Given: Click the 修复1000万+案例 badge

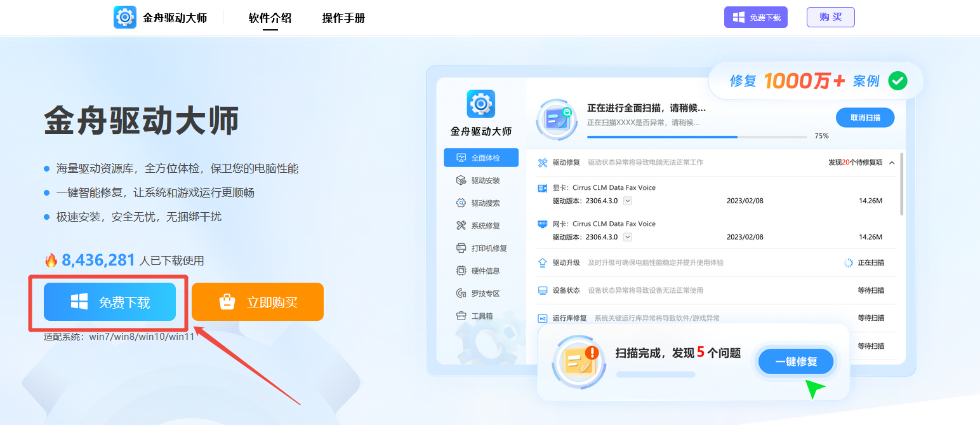Looking at the screenshot, I should 816,81.
